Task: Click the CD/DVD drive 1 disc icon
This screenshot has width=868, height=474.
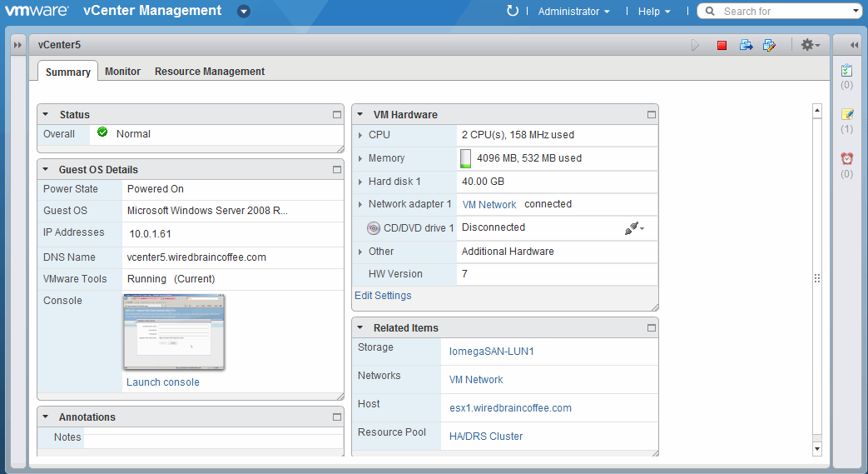Action: click(x=374, y=228)
